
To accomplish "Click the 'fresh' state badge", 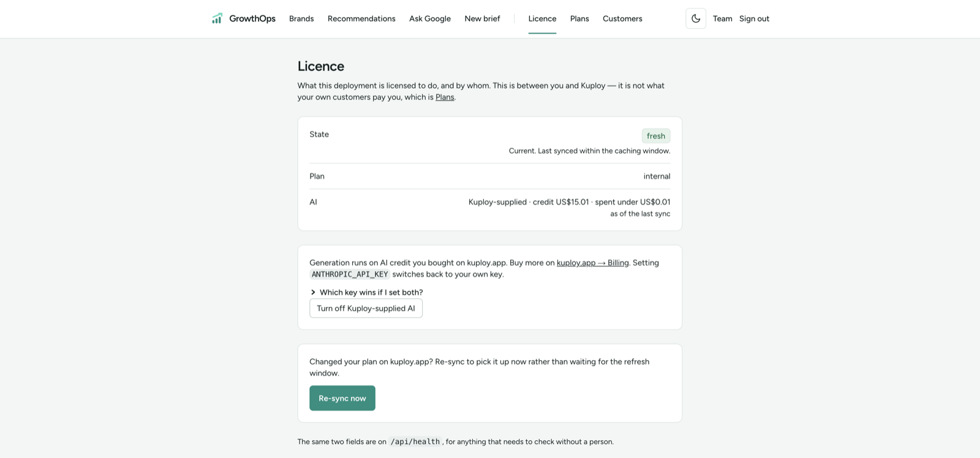I will [656, 136].
